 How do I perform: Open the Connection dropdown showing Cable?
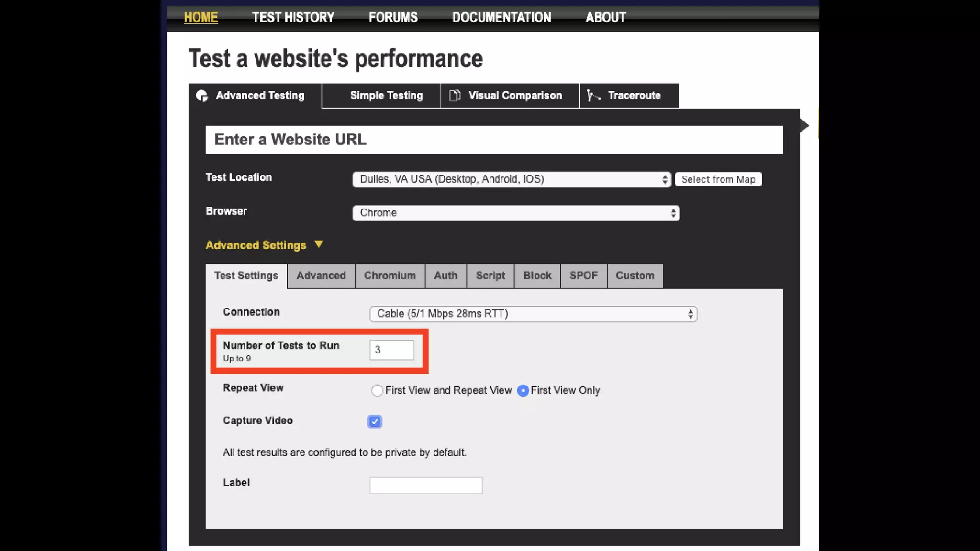tap(533, 314)
